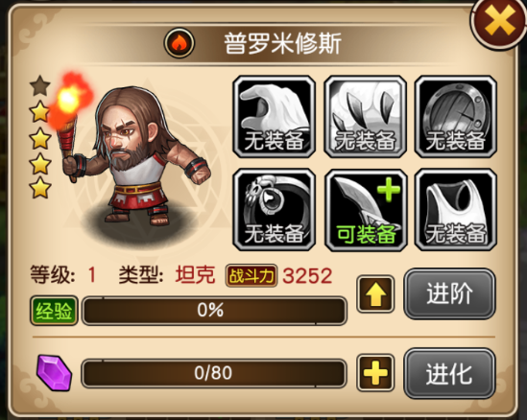
Task: Click the experience progress bar at 0%
Action: point(214,311)
